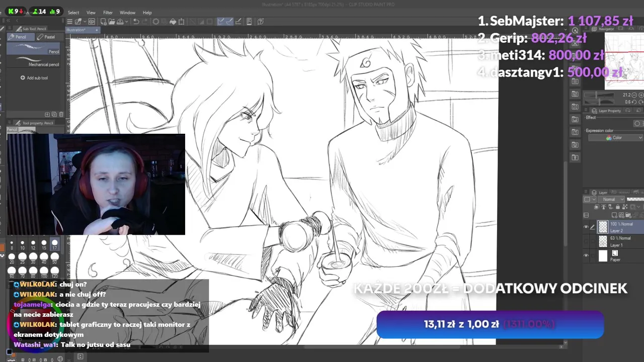Toggle Snap to Ruler icon
644x362 pixels.
[220, 22]
